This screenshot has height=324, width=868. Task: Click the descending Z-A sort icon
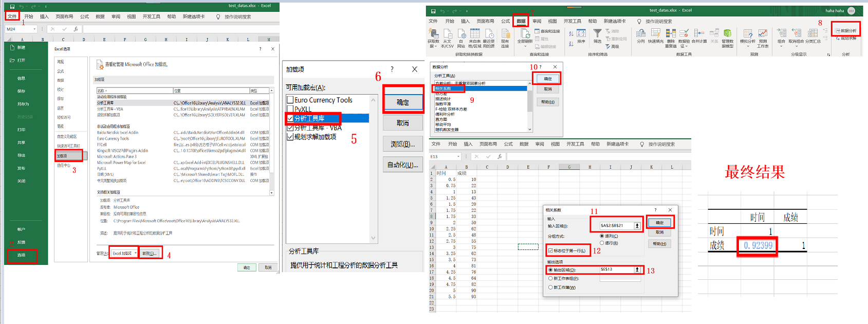(571, 44)
